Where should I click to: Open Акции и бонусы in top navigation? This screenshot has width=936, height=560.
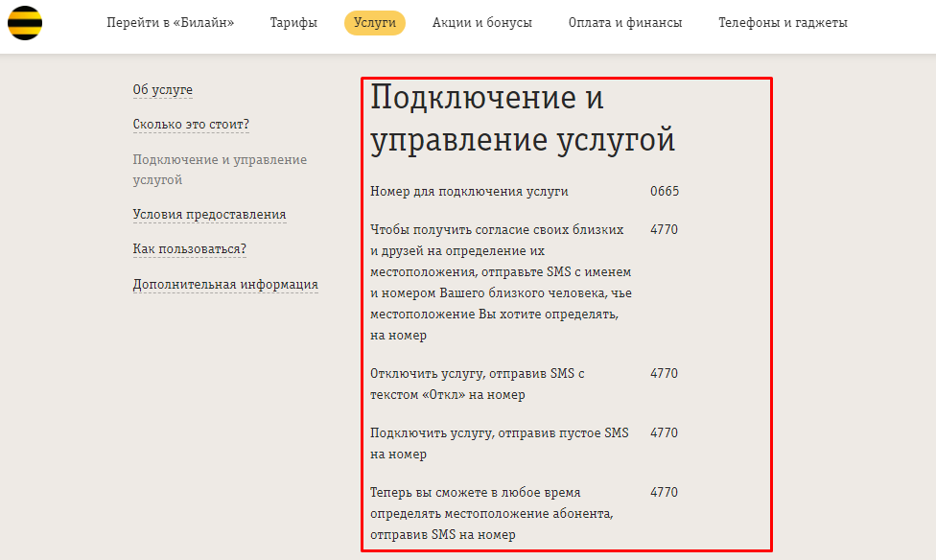[481, 23]
